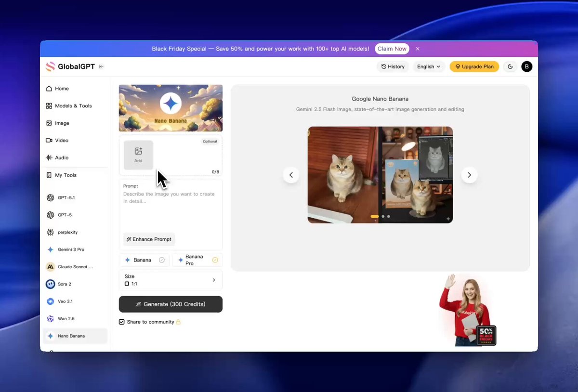Select perplexity model in sidebar
Viewport: 578px width, 392px height.
coord(75,232)
